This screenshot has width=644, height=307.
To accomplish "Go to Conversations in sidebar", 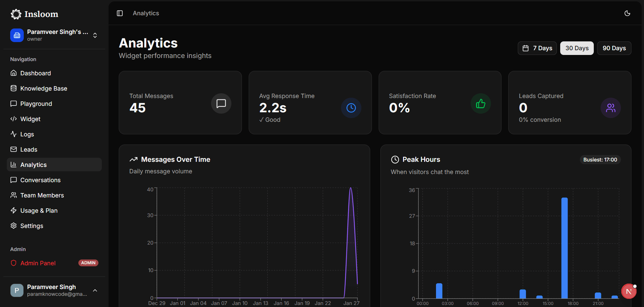I will pyautogui.click(x=40, y=180).
